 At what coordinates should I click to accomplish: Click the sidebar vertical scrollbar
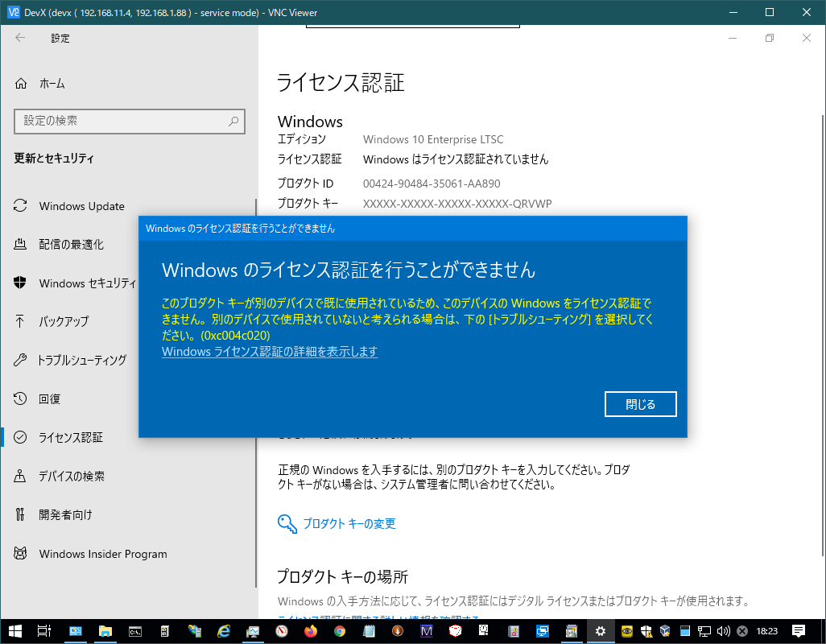(x=256, y=392)
